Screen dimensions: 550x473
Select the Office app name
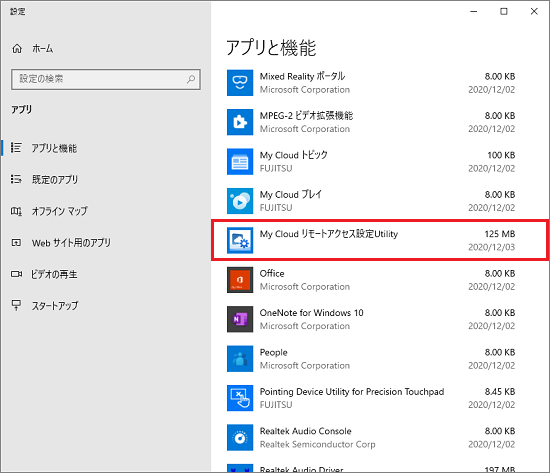[x=272, y=273]
